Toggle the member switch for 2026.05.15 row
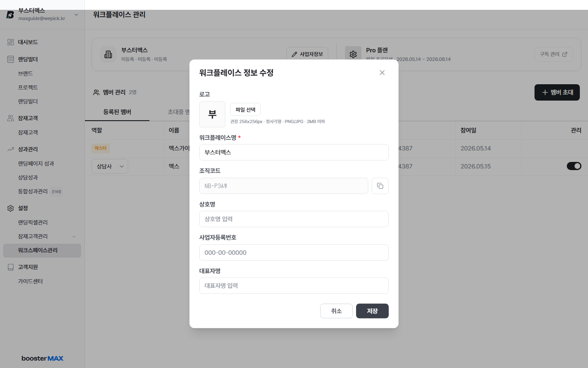The height and width of the screenshot is (368, 588). tap(574, 166)
